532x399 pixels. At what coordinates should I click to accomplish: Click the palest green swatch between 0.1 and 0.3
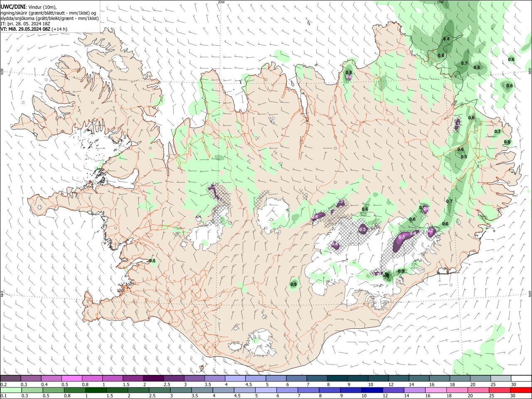tap(11, 390)
